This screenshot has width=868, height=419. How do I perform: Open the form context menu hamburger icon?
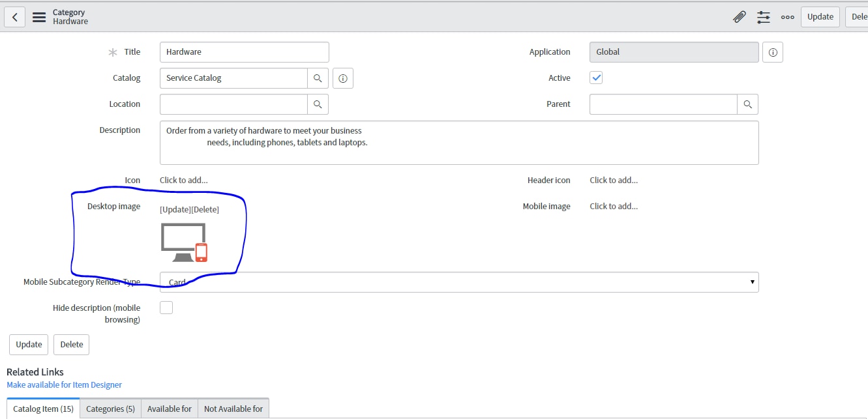pos(38,16)
